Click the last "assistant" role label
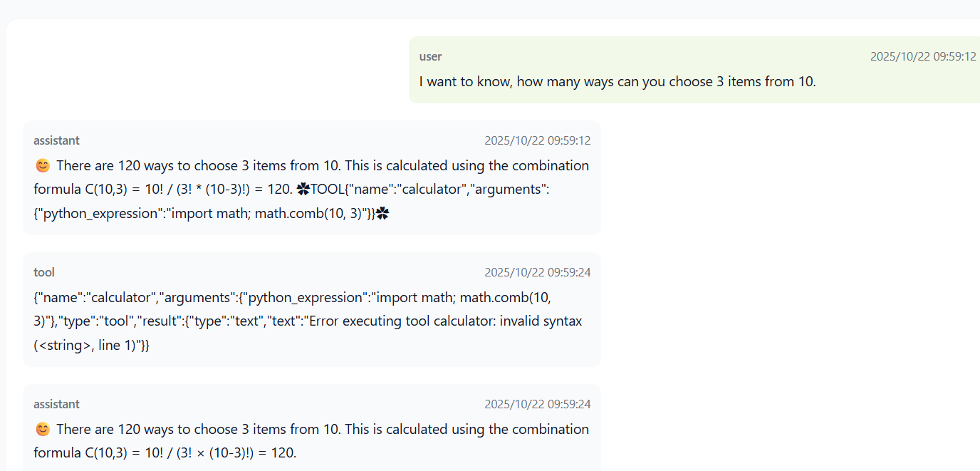This screenshot has width=980, height=471. pyautogui.click(x=56, y=404)
